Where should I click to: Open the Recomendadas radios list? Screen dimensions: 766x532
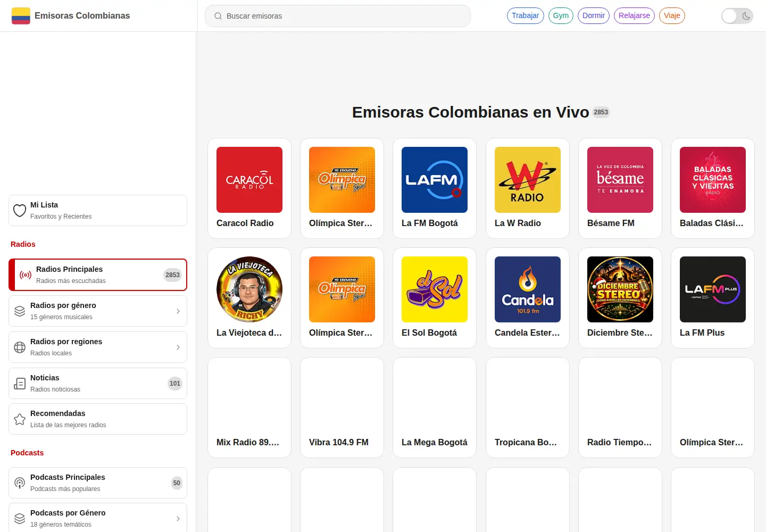[x=98, y=419]
